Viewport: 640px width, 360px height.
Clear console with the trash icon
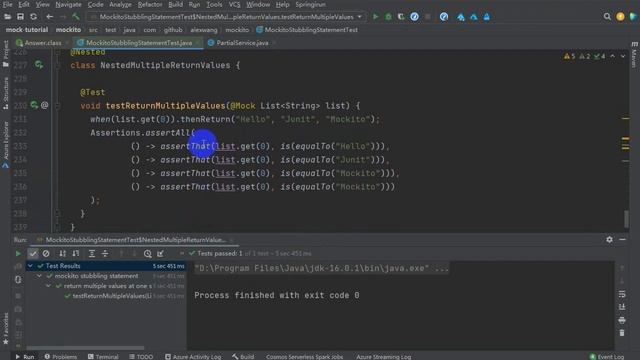pyautogui.click(x=622, y=333)
